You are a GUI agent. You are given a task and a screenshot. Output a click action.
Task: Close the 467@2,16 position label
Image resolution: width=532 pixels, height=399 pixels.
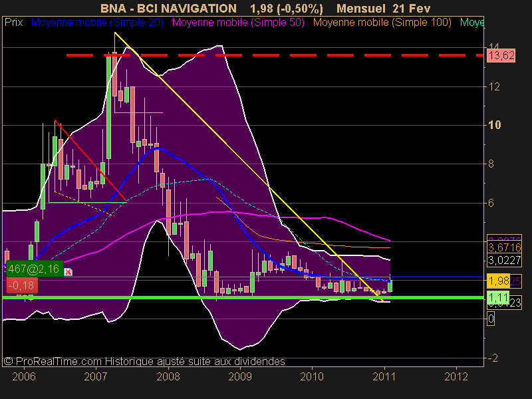[68, 272]
